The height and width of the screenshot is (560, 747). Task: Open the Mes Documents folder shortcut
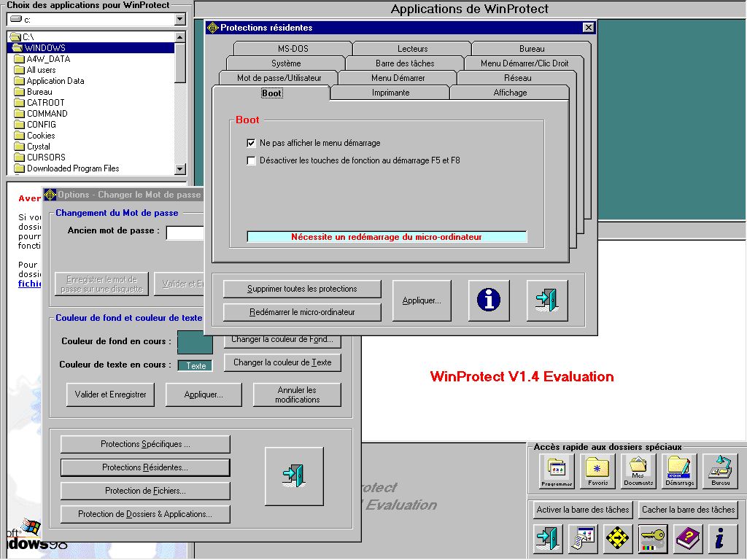(638, 472)
